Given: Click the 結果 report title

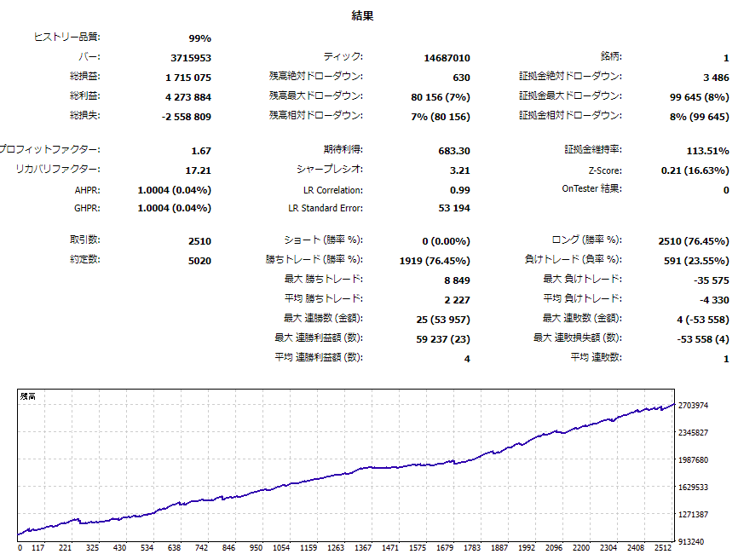Looking at the screenshot, I should coord(362,15).
